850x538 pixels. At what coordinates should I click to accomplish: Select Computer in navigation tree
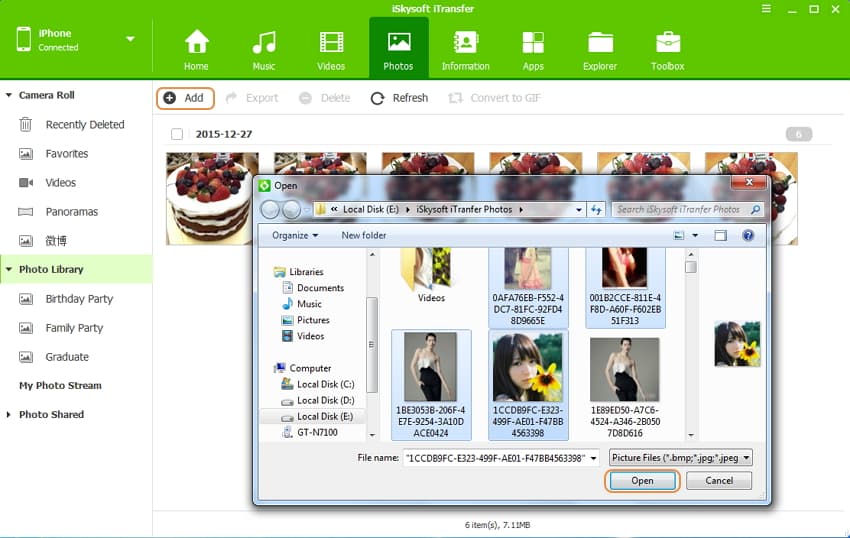point(310,368)
